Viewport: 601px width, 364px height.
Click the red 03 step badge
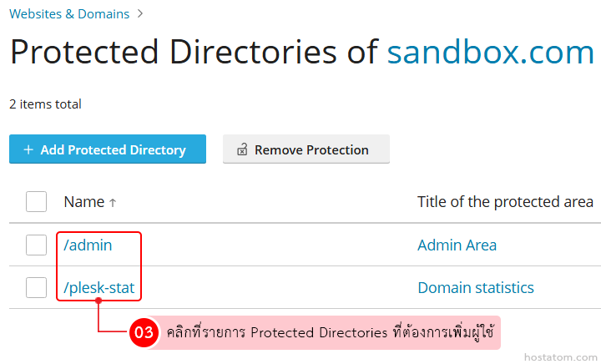(x=144, y=332)
